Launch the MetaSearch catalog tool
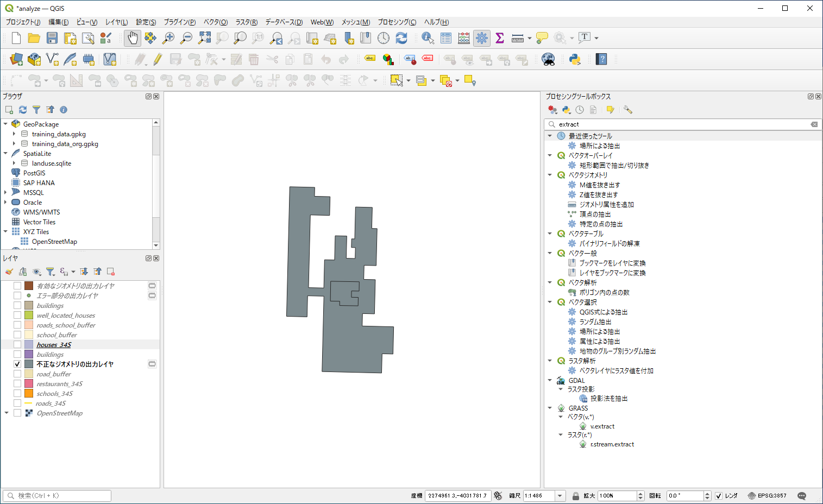 click(548, 59)
